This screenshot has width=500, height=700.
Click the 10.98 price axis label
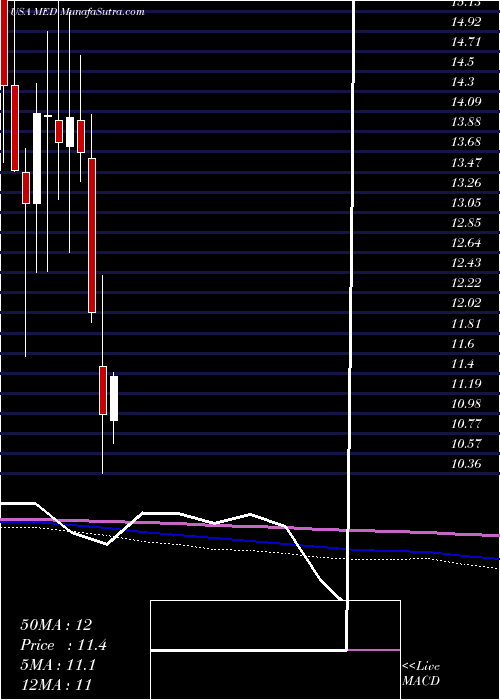click(x=467, y=404)
